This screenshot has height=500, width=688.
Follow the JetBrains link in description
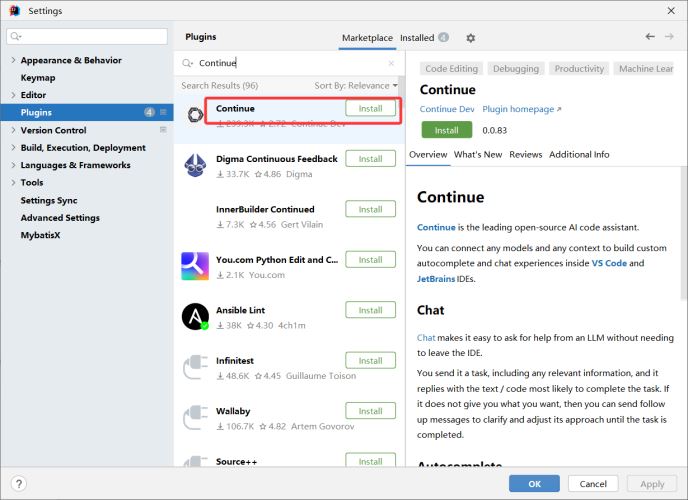[x=436, y=279]
